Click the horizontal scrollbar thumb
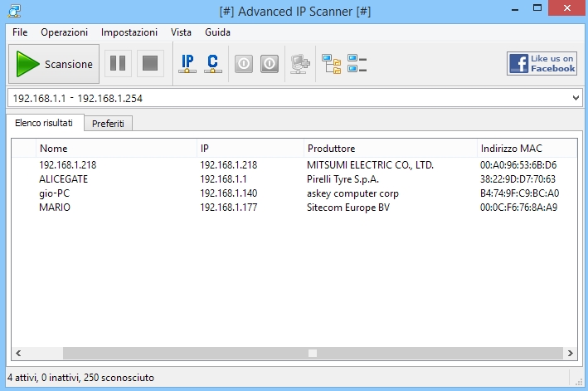This screenshot has height=391, width=588. (313, 353)
